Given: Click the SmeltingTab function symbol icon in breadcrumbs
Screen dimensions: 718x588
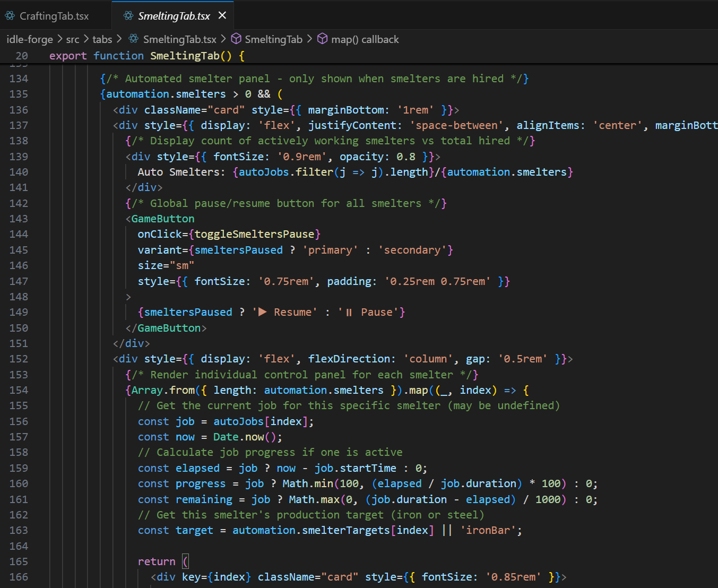Looking at the screenshot, I should tap(236, 39).
